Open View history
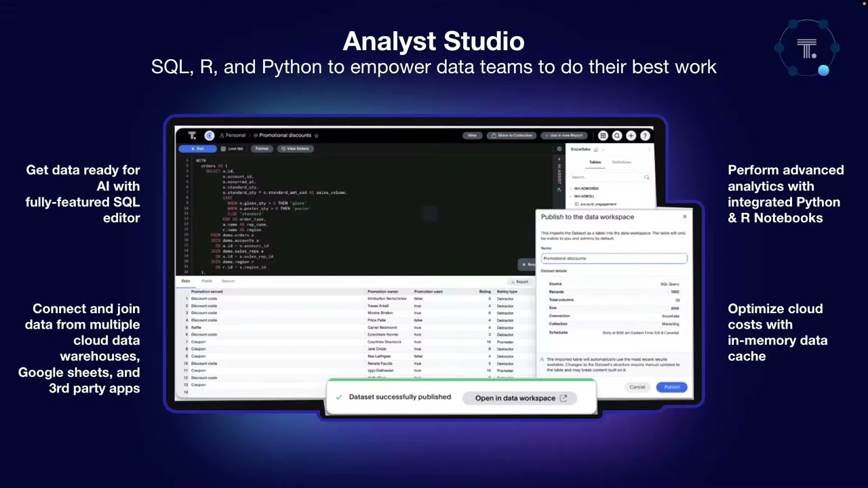 [295, 148]
